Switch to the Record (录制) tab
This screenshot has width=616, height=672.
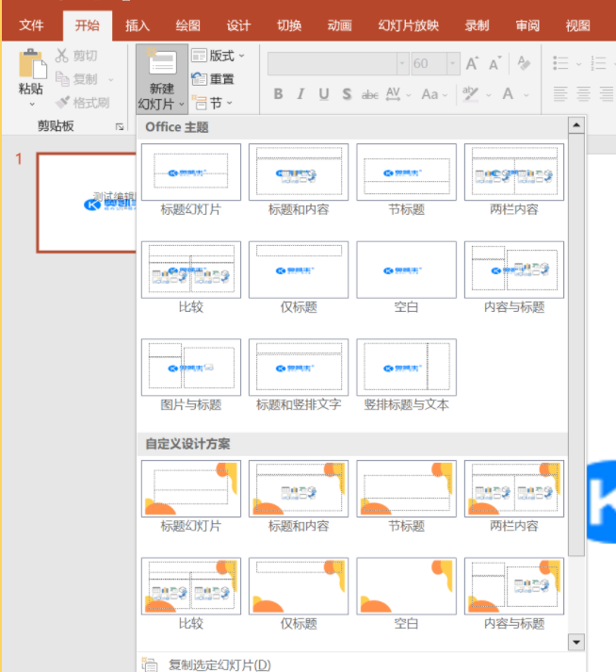(477, 25)
